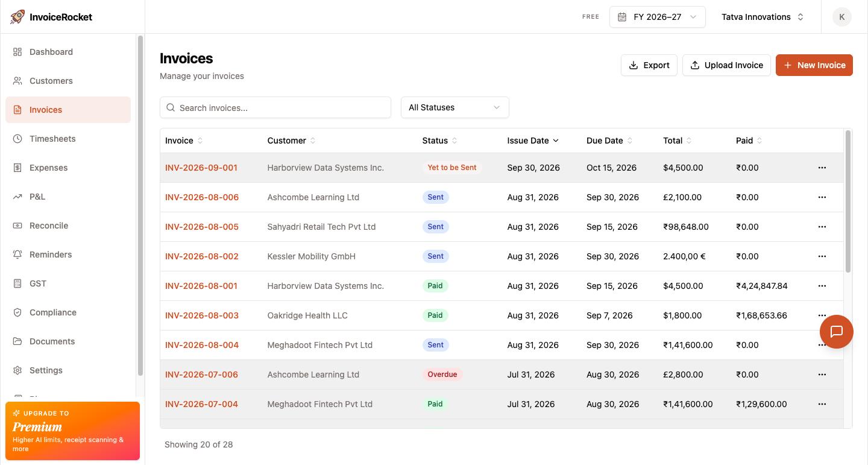
Task: Click the InvoiceRocket rocket logo
Action: pos(17,17)
